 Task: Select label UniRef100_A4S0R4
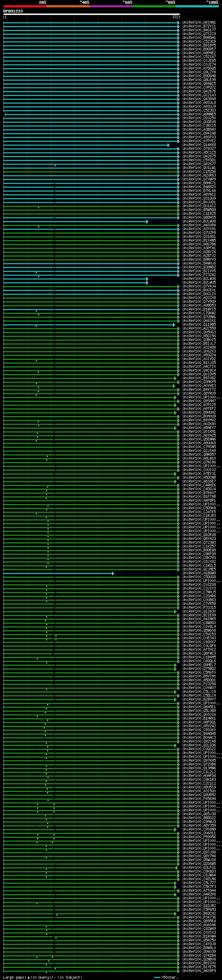click(x=199, y=225)
